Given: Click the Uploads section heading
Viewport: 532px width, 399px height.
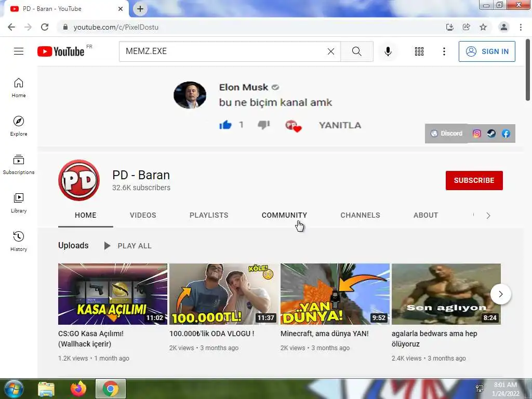Looking at the screenshot, I should click(73, 245).
